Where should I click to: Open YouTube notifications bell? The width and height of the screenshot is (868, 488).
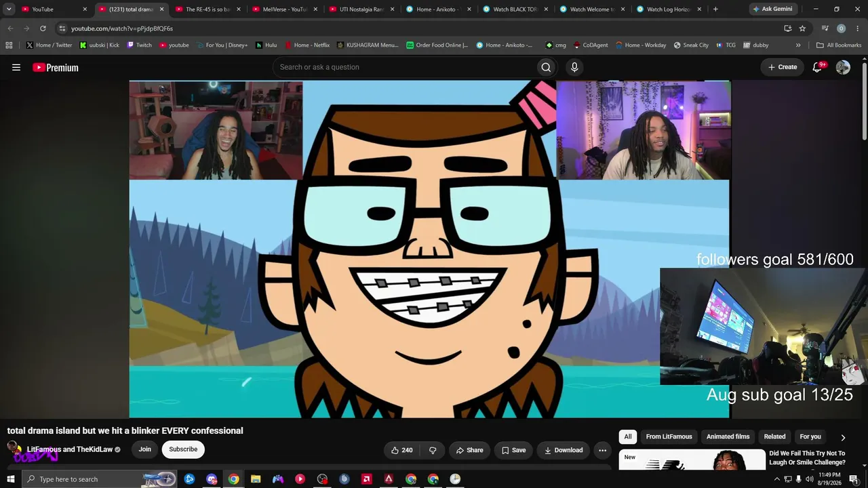click(x=818, y=67)
